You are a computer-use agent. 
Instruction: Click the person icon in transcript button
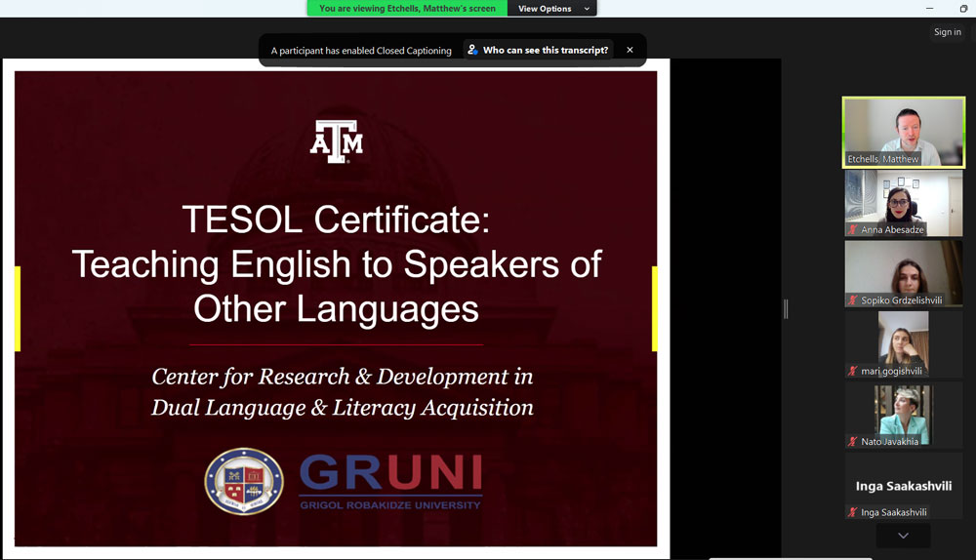coord(473,50)
